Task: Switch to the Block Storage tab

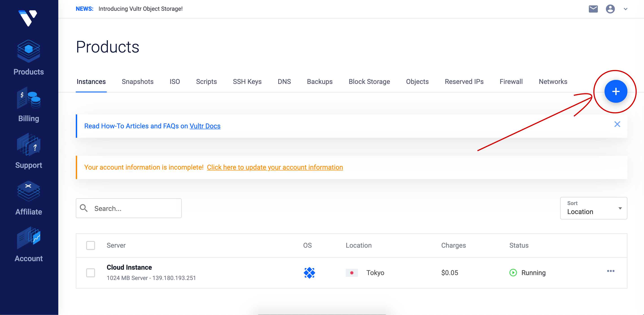Action: pyautogui.click(x=369, y=82)
